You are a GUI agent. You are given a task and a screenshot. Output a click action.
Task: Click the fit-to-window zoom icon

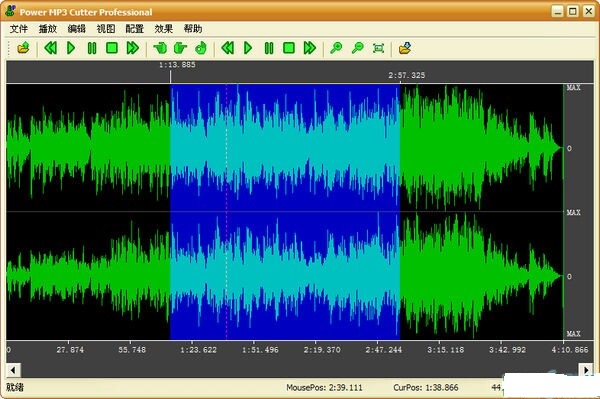click(x=378, y=48)
